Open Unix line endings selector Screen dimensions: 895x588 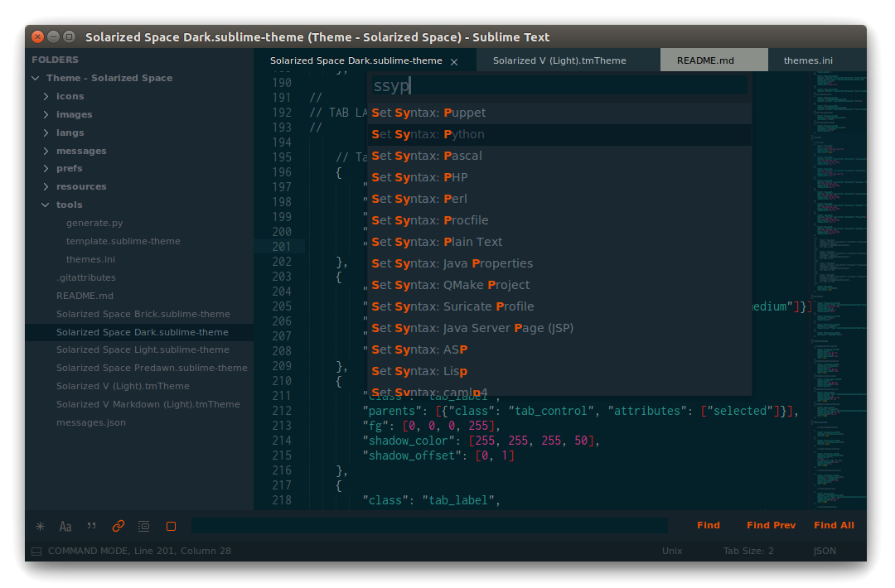pos(672,551)
